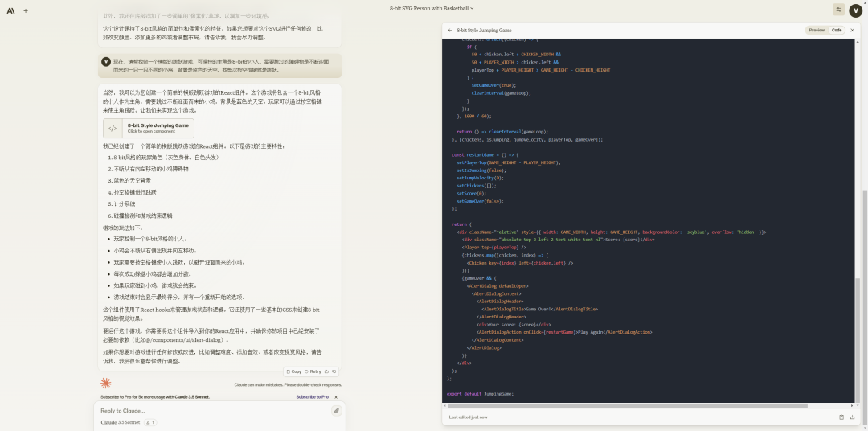Click the Reply to Claude input field
The width and height of the screenshot is (868, 431).
(213, 411)
